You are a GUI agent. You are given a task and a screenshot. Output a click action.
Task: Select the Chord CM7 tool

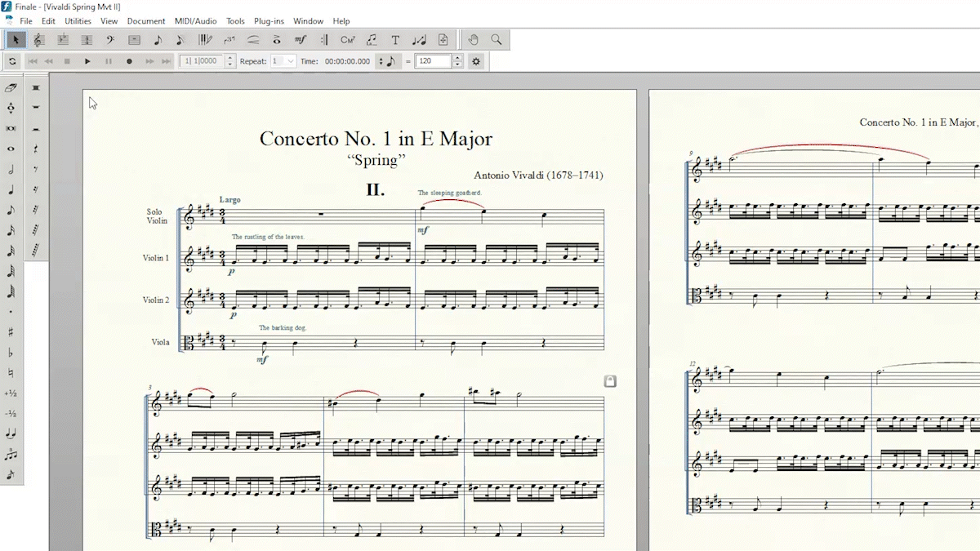click(x=348, y=39)
